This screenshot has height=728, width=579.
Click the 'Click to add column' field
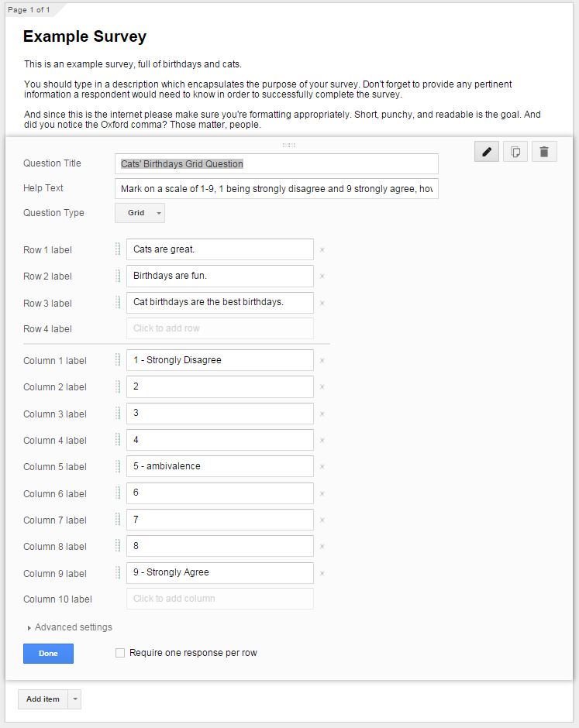tap(219, 599)
